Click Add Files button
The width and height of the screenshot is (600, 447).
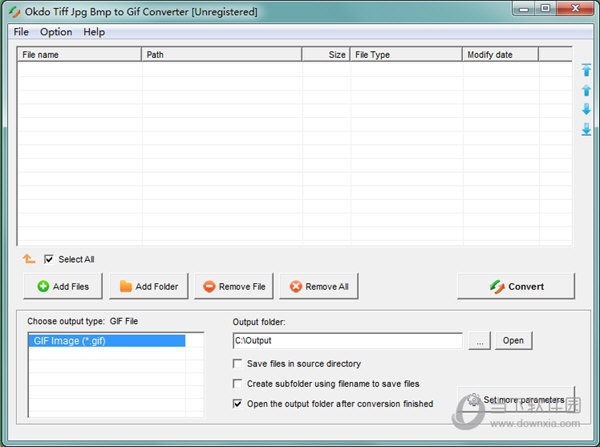click(62, 286)
